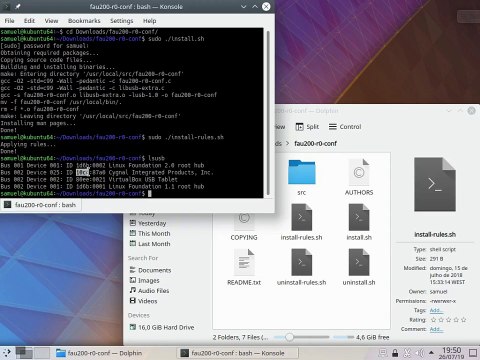
Task: Open the Bookmarks menu in Konsole
Action: pos(84,21)
